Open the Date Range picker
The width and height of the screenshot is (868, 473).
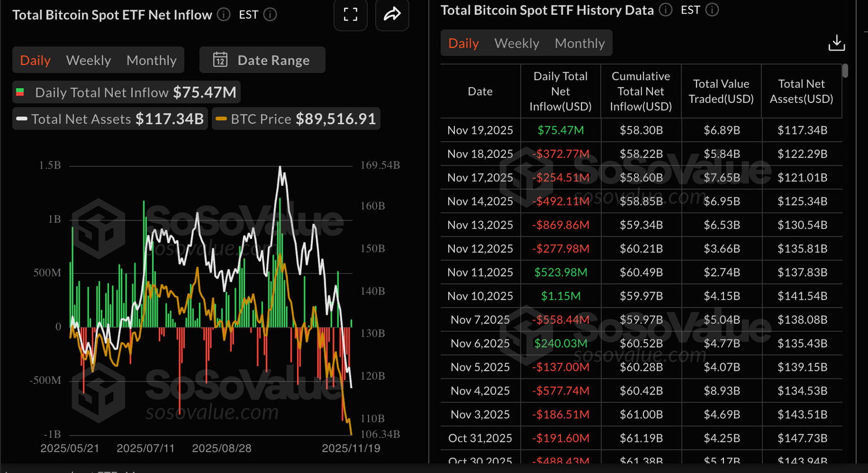click(x=262, y=60)
